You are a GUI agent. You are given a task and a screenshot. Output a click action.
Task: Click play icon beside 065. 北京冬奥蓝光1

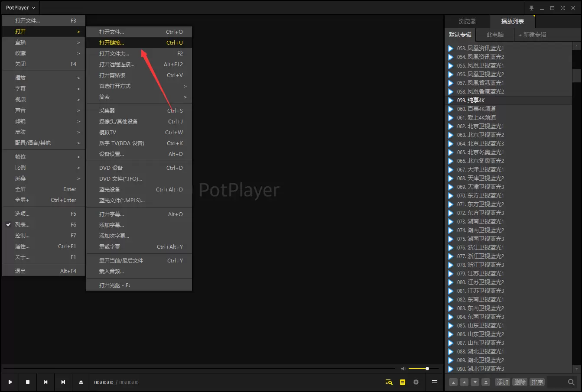coord(451,152)
